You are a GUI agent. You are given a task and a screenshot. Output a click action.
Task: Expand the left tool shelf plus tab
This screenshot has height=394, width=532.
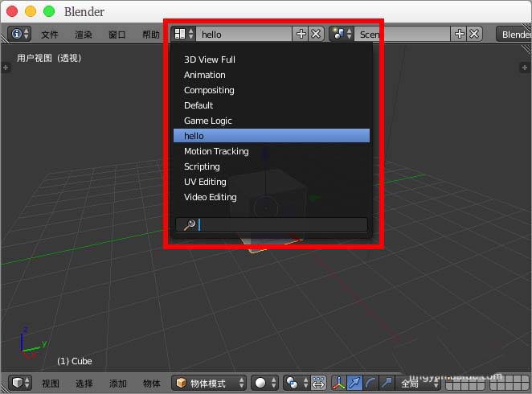click(6, 68)
